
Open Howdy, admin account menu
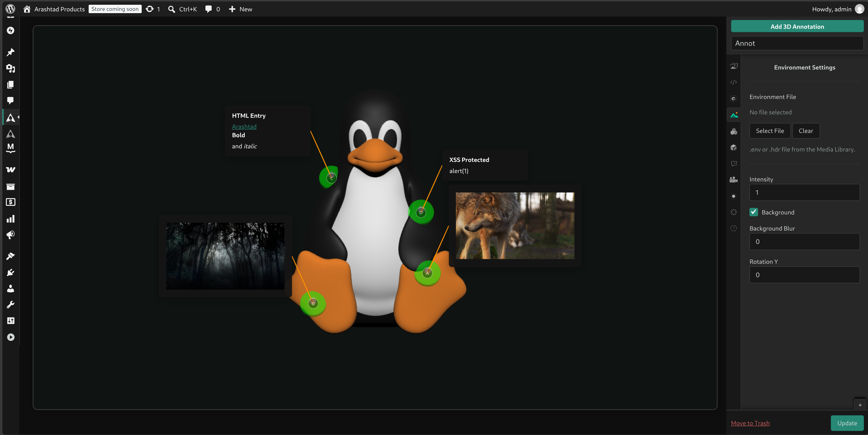838,9
